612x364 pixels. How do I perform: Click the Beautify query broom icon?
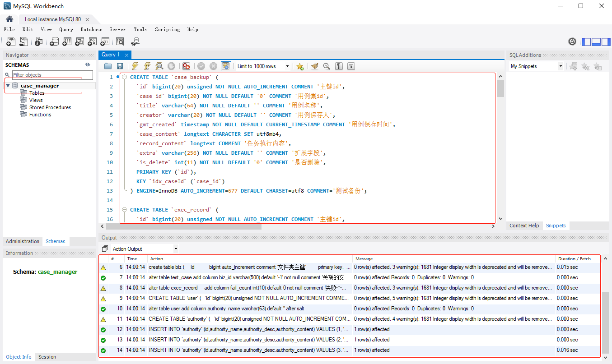click(x=315, y=66)
